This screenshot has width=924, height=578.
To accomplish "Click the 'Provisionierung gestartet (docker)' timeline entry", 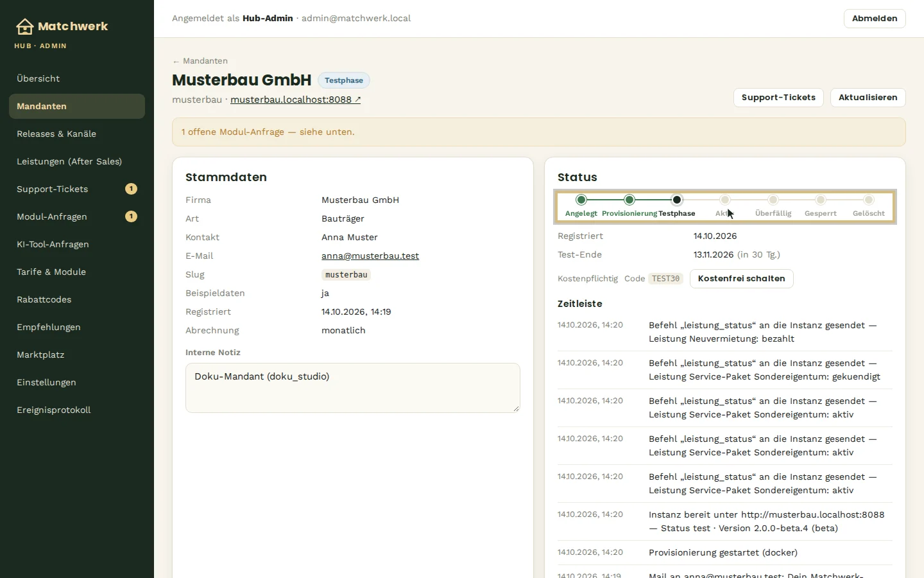I will pos(725,553).
